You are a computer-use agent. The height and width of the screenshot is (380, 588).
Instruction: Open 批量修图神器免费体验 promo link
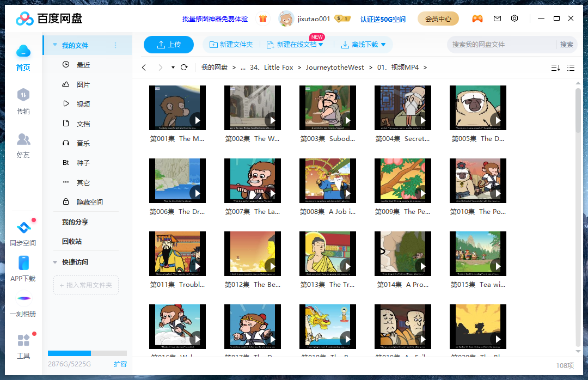pyautogui.click(x=215, y=19)
